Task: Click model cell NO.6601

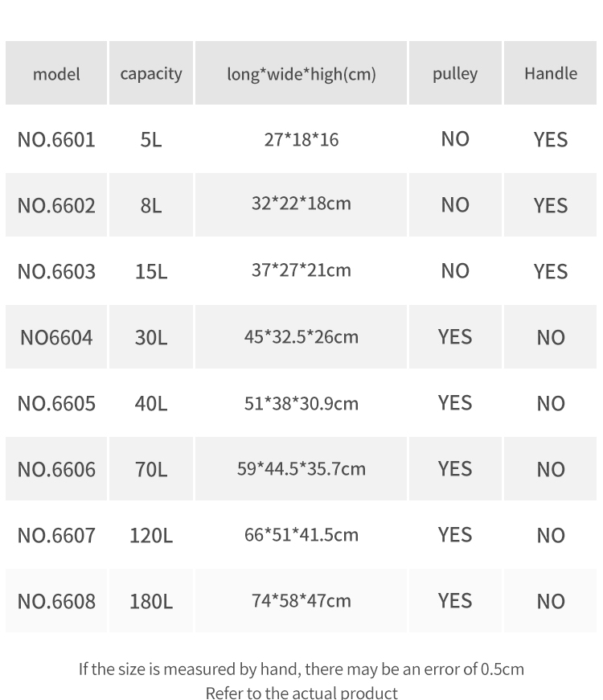Action: pos(56,139)
